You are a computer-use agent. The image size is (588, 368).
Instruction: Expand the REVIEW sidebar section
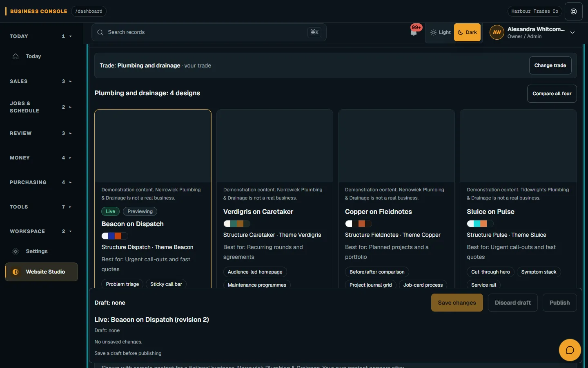[41, 133]
